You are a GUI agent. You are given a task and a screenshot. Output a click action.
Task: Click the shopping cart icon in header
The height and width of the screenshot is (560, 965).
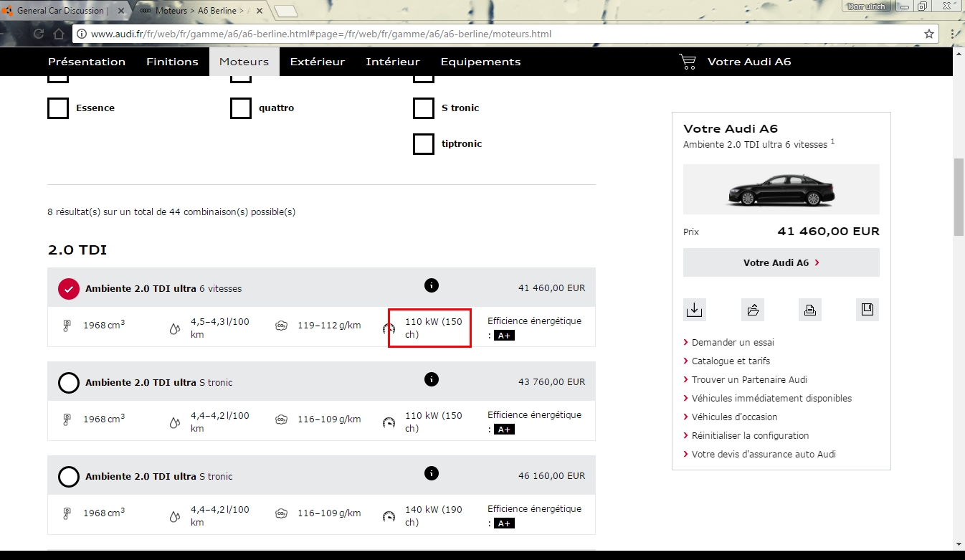point(688,62)
